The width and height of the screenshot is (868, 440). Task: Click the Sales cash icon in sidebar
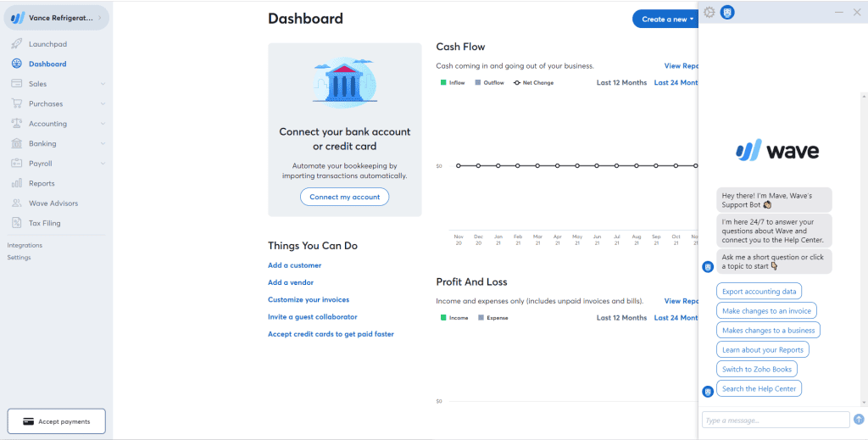(17, 84)
